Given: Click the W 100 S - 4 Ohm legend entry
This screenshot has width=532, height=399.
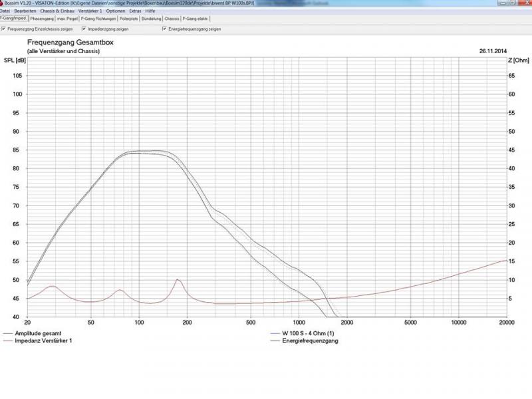Looking at the screenshot, I should (309, 332).
